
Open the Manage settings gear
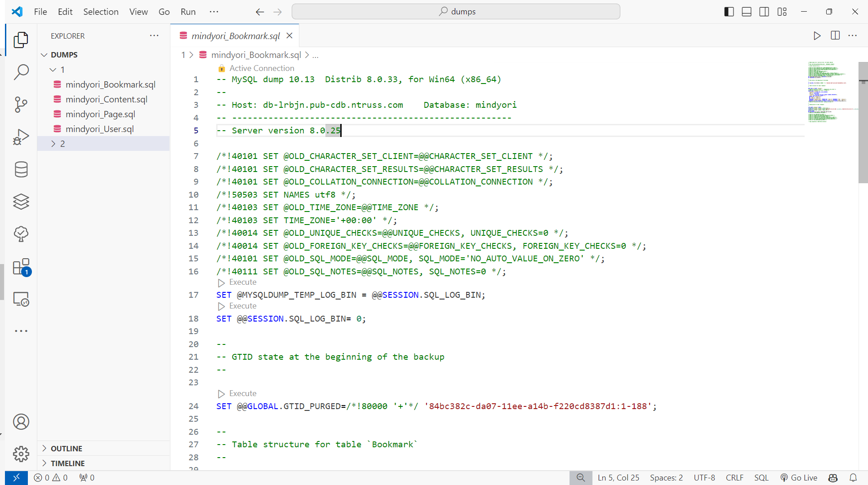click(21, 454)
